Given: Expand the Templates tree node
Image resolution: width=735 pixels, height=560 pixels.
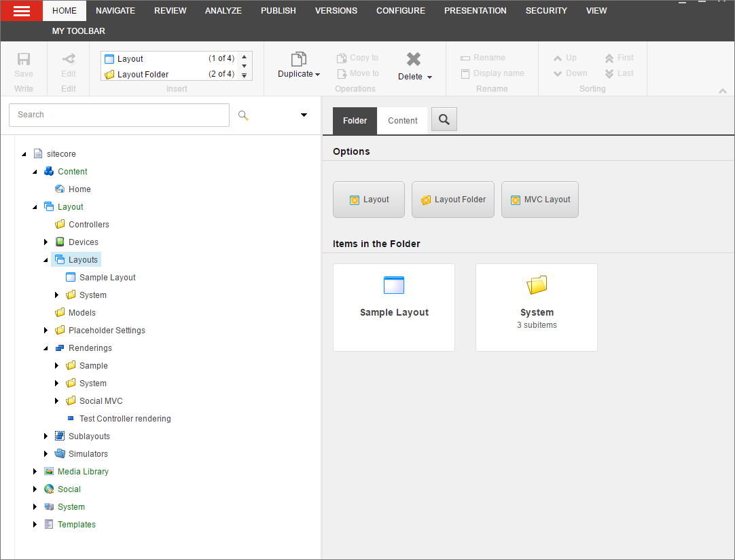Looking at the screenshot, I should [35, 524].
